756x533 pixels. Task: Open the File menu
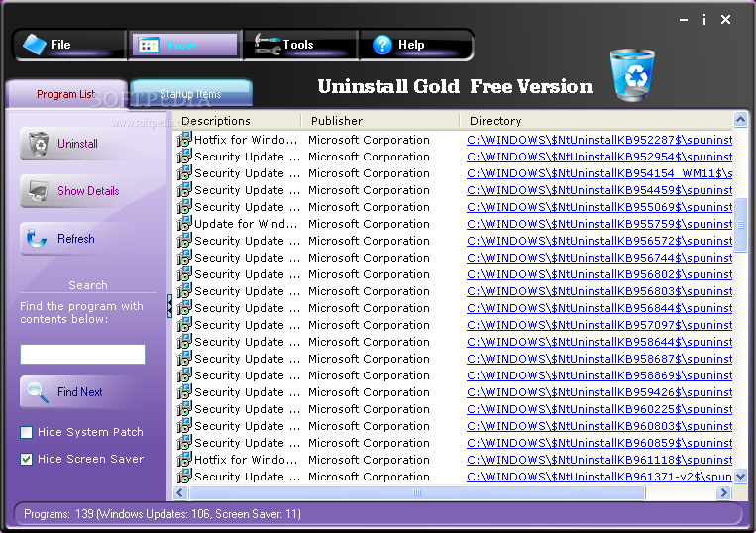(x=70, y=45)
